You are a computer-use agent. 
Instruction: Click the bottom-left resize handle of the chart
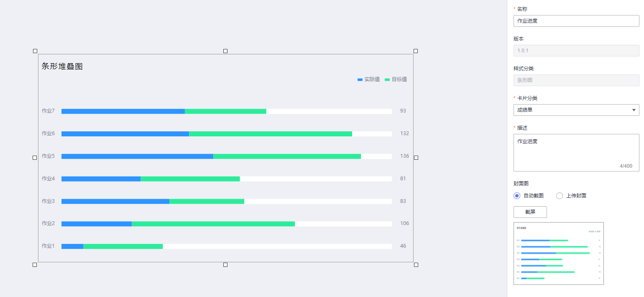35,265
